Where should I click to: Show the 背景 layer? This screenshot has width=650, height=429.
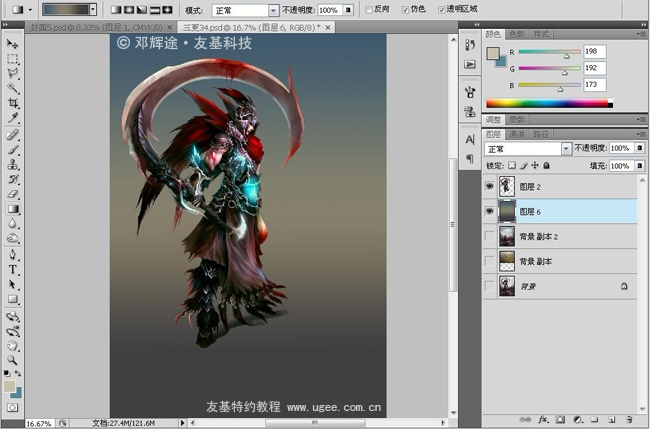tap(490, 286)
